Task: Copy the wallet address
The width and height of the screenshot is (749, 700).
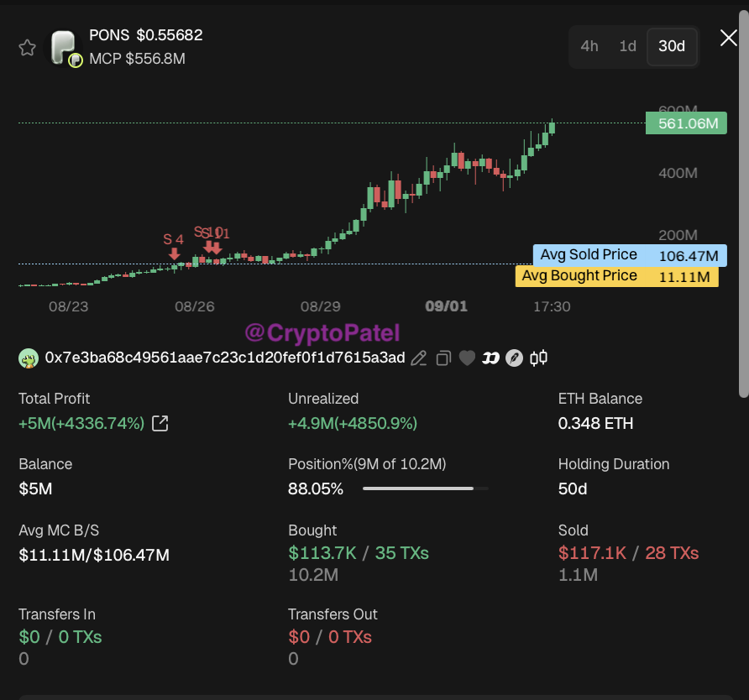Action: (443, 358)
